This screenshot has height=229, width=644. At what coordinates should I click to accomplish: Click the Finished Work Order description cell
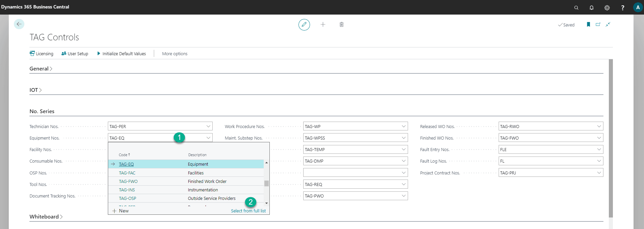tap(207, 181)
